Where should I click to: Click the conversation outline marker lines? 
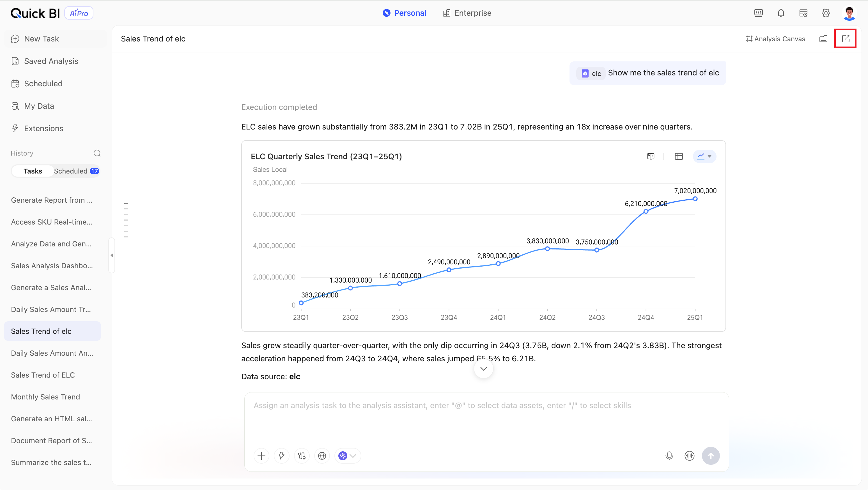pos(126,220)
